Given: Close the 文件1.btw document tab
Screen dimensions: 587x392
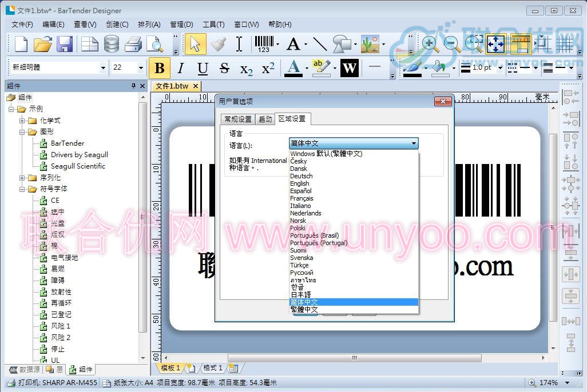Looking at the screenshot, I should 196,86.
